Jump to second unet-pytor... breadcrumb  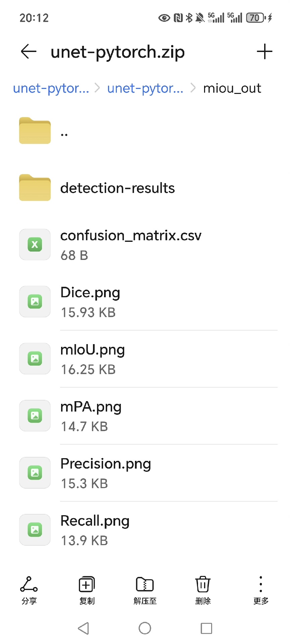tap(145, 88)
